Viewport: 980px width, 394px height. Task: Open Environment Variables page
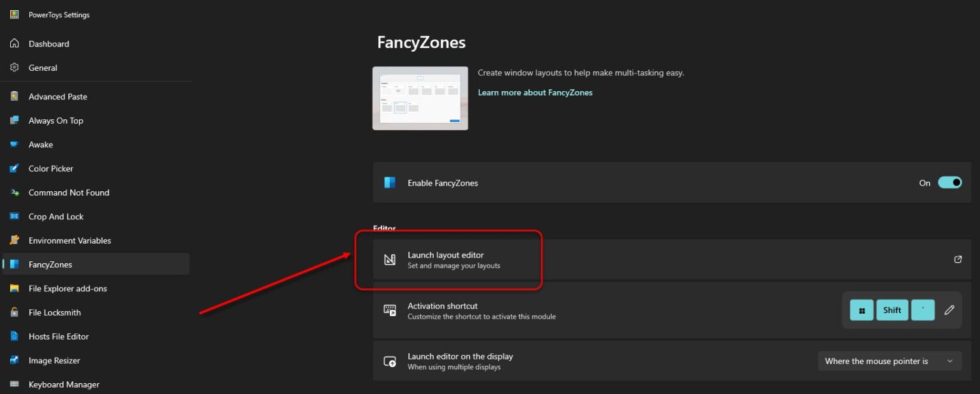pyautogui.click(x=96, y=240)
